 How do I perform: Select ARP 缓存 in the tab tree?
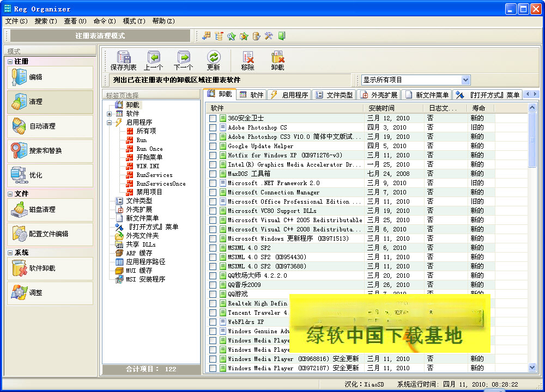pyautogui.click(x=139, y=253)
